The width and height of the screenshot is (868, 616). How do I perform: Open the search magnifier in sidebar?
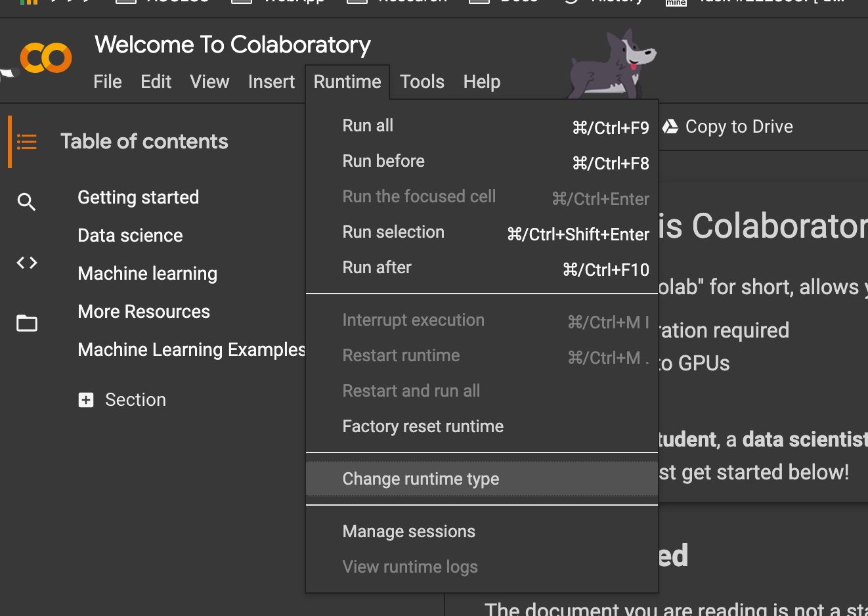point(26,202)
